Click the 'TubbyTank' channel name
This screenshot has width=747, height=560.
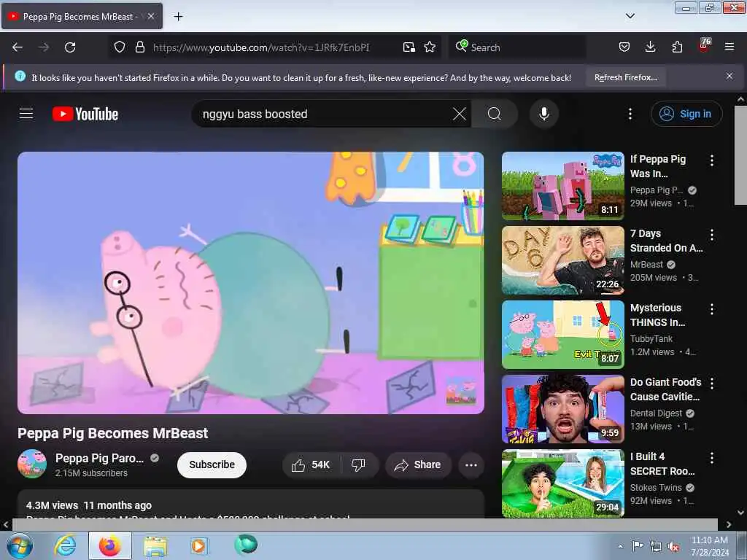coord(651,338)
